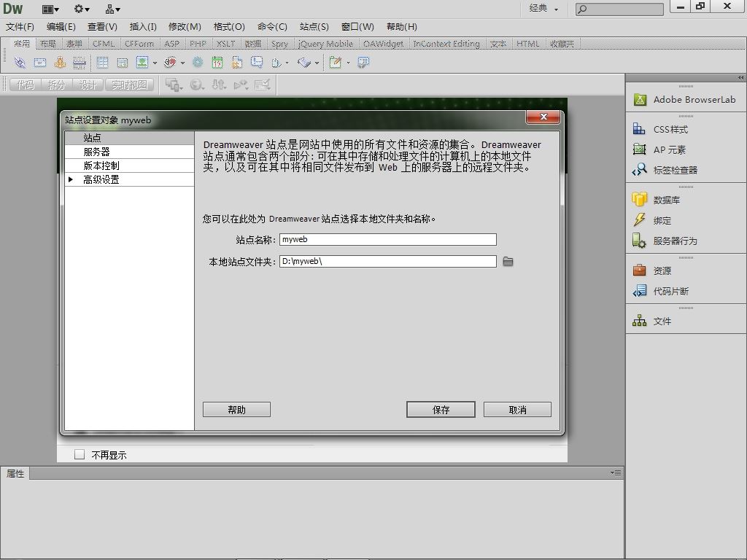The height and width of the screenshot is (560, 747).
Task: Click the Script insert icon
Action: (x=304, y=63)
